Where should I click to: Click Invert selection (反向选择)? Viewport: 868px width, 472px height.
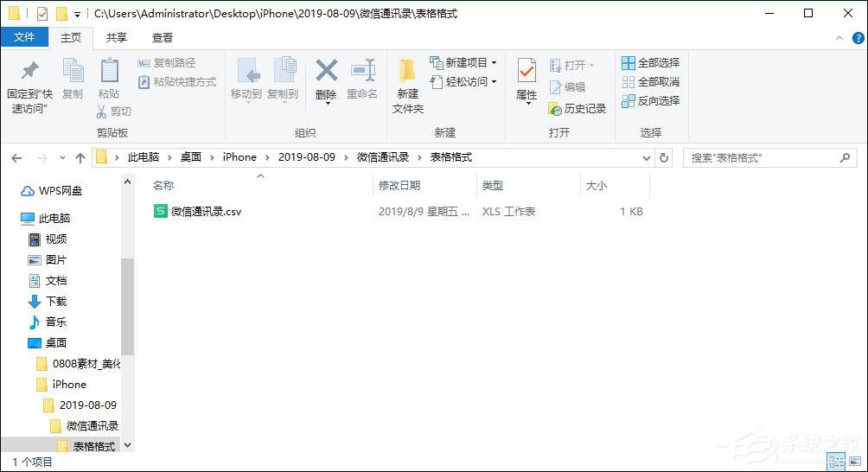[650, 100]
